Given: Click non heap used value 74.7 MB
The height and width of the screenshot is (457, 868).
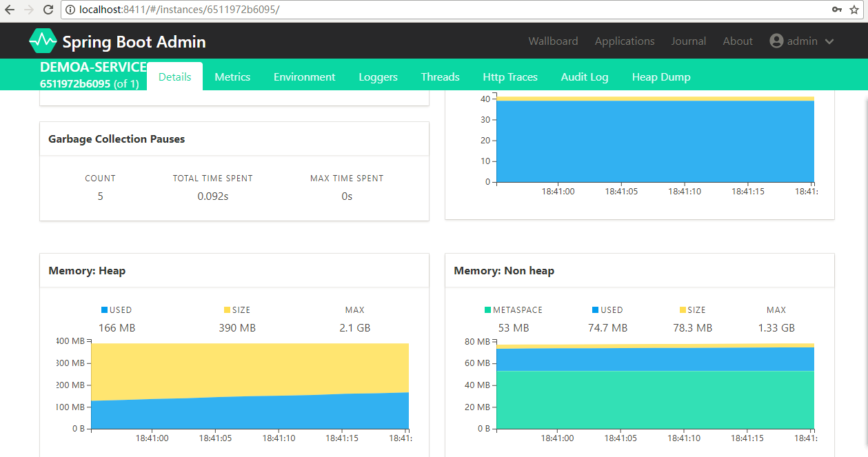Looking at the screenshot, I should pyautogui.click(x=608, y=328).
